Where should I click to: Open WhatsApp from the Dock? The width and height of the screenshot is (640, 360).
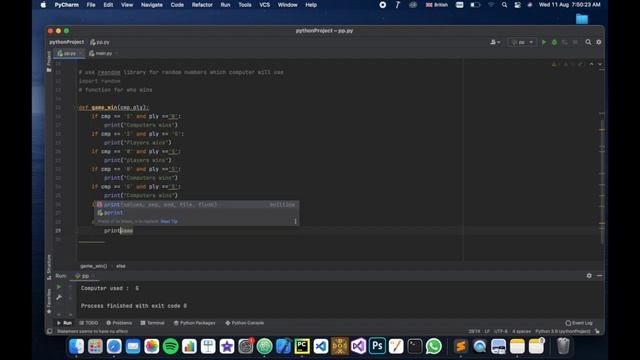433,347
